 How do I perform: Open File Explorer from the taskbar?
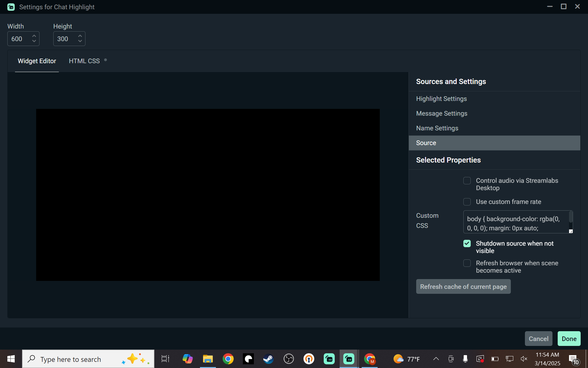tap(208, 359)
